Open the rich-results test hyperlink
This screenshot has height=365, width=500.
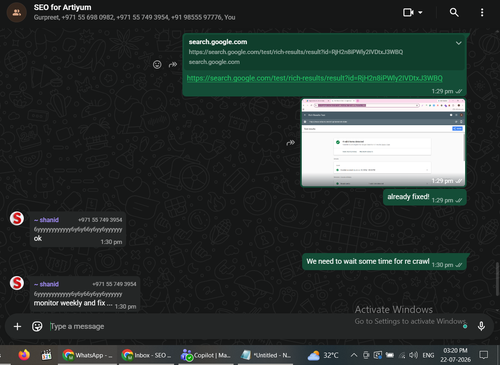315,78
